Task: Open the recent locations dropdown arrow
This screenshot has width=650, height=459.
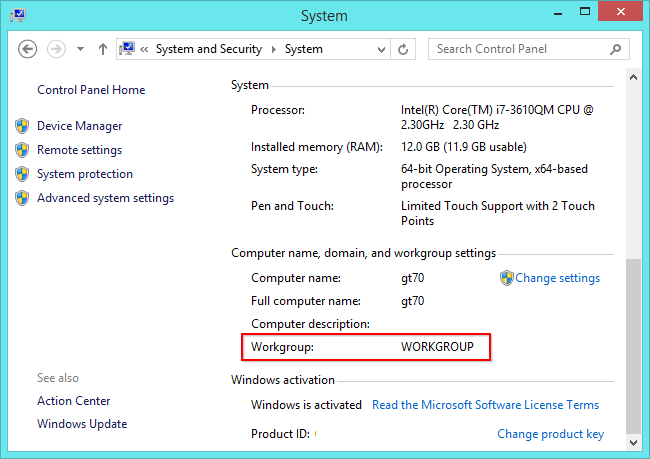Action: point(80,49)
